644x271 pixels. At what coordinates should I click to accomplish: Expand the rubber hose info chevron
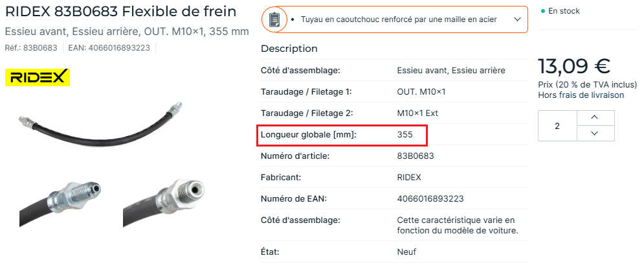[x=516, y=20]
